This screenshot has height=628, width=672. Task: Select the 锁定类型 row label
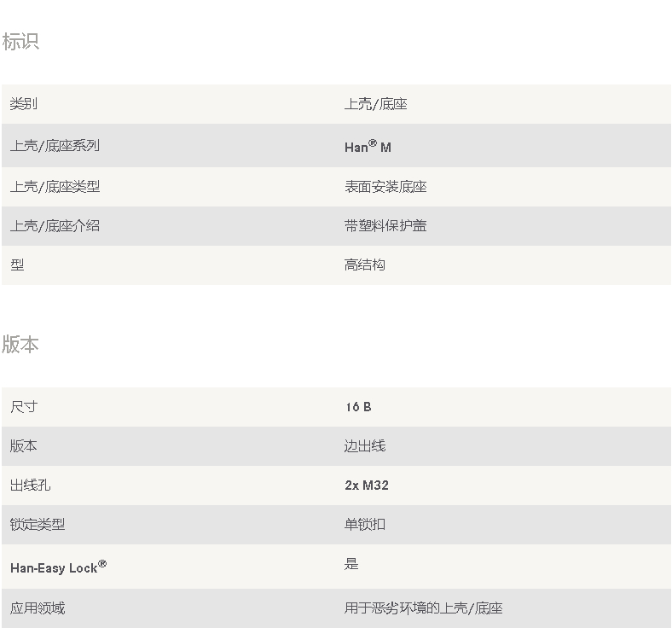tap(38, 524)
